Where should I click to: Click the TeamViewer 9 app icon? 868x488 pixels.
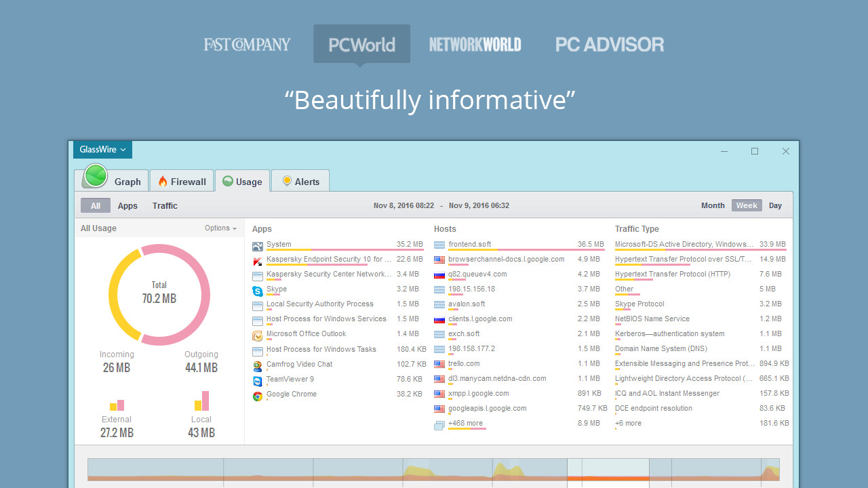tap(258, 379)
